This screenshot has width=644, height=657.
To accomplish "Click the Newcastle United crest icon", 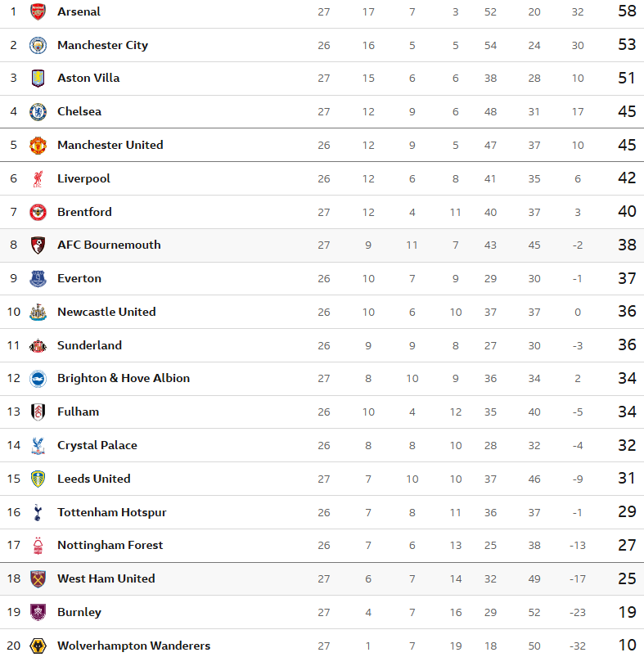I will tap(38, 313).
